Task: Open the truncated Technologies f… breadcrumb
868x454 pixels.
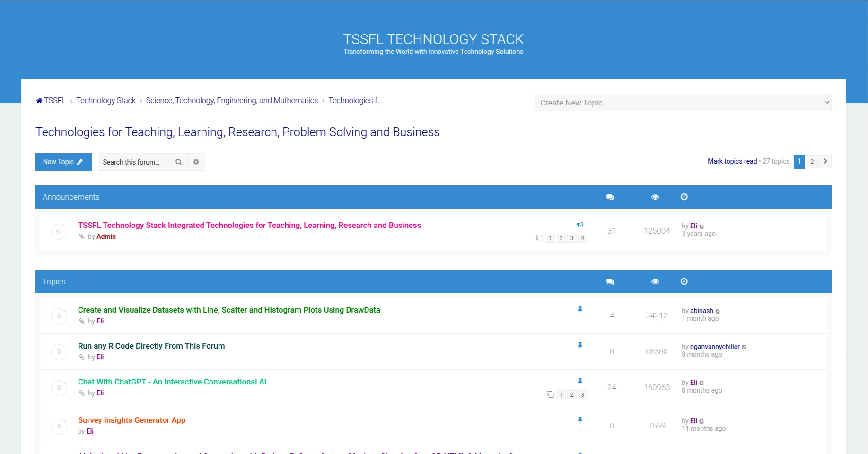Action: coord(355,100)
